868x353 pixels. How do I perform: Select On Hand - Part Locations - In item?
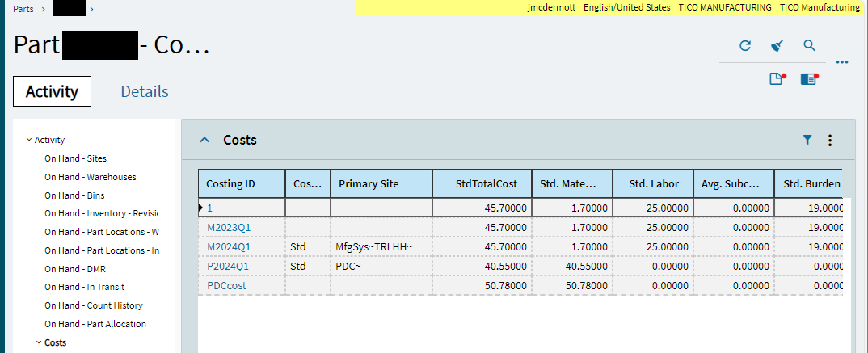[x=102, y=250]
